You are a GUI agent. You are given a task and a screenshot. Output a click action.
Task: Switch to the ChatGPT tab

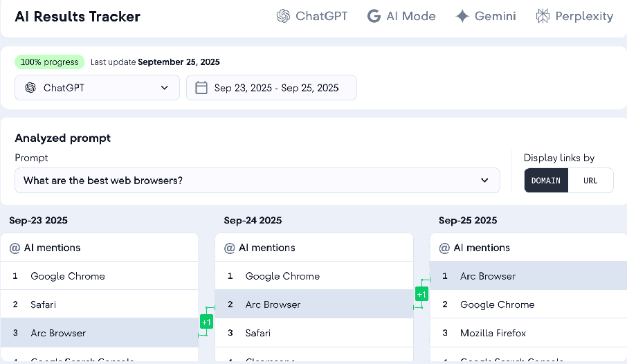pos(312,16)
